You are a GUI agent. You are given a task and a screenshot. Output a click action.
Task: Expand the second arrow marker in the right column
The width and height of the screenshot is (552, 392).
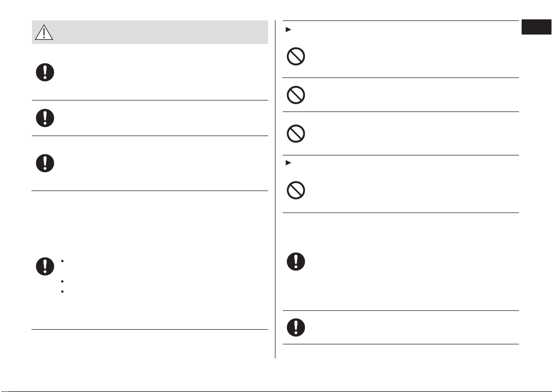289,163
